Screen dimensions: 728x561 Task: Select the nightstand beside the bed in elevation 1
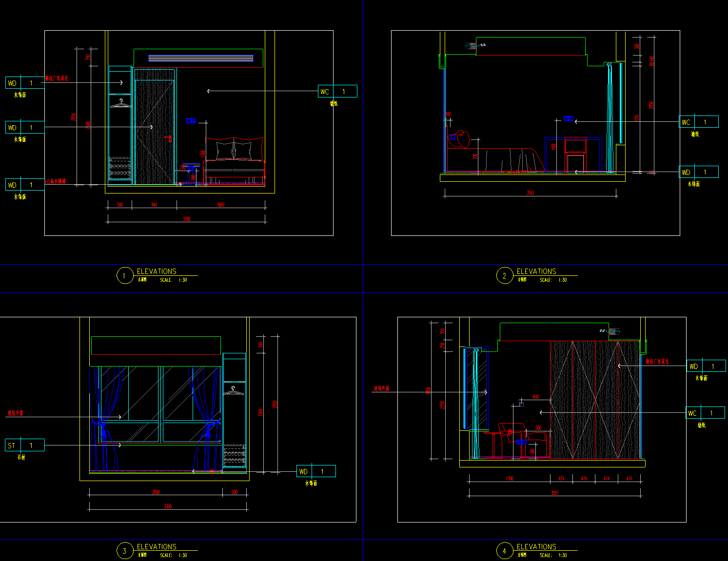[192, 174]
